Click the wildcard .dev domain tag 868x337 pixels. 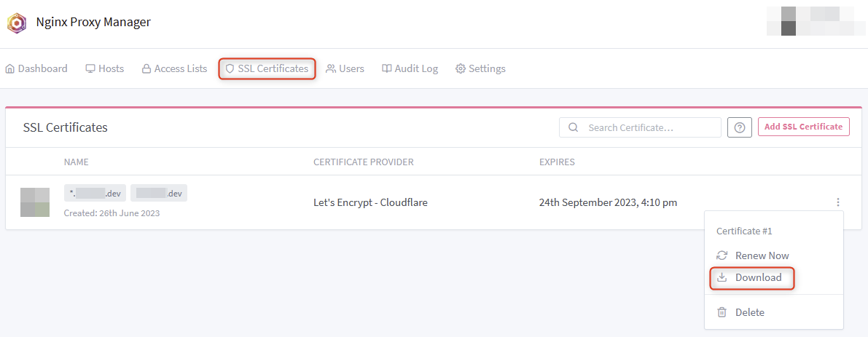(95, 193)
